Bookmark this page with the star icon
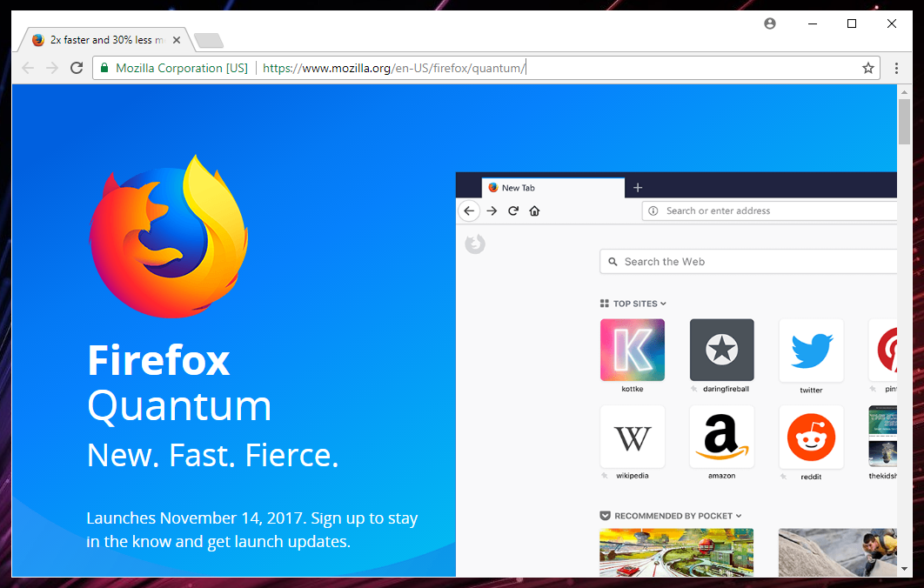The height and width of the screenshot is (588, 924). point(867,68)
